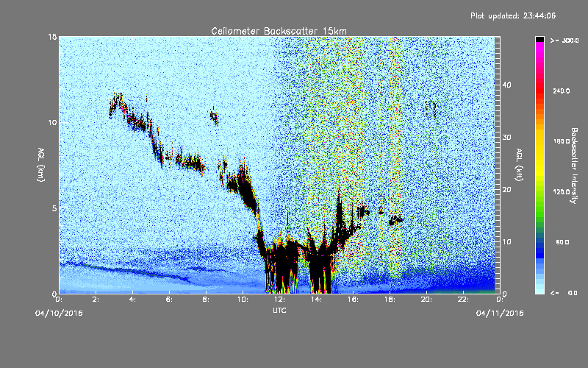Click the "10:" hour tick label
Viewport: 588px width, 368px height.
243,300
